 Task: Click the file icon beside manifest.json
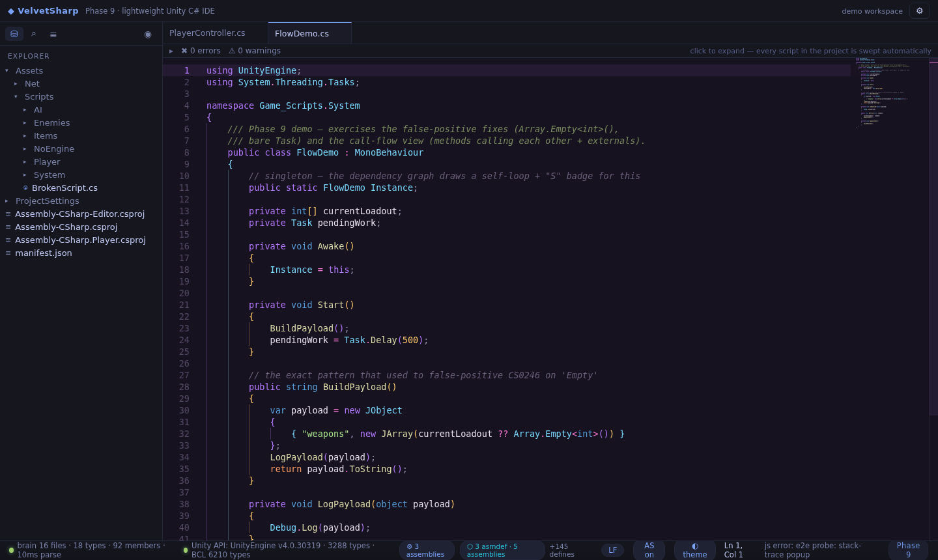point(8,253)
